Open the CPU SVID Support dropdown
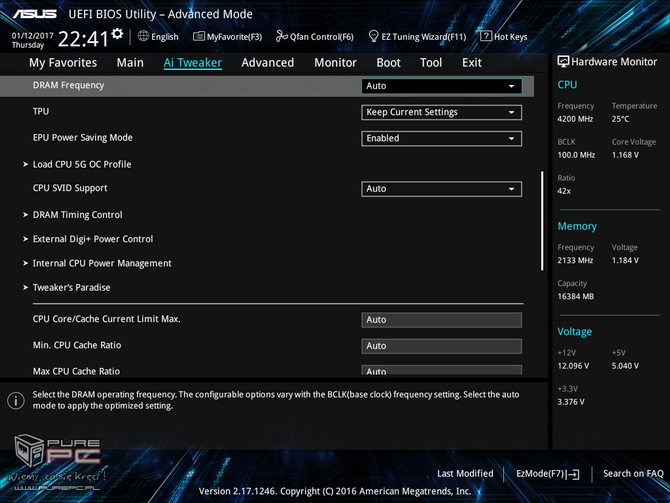This screenshot has width=670, height=503. (441, 189)
